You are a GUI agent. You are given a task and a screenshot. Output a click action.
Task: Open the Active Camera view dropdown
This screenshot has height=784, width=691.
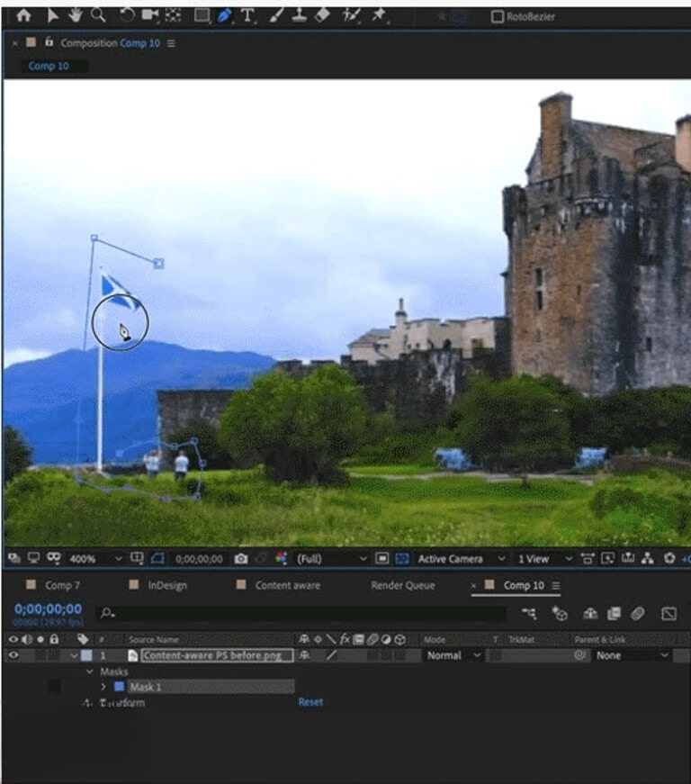click(x=462, y=558)
